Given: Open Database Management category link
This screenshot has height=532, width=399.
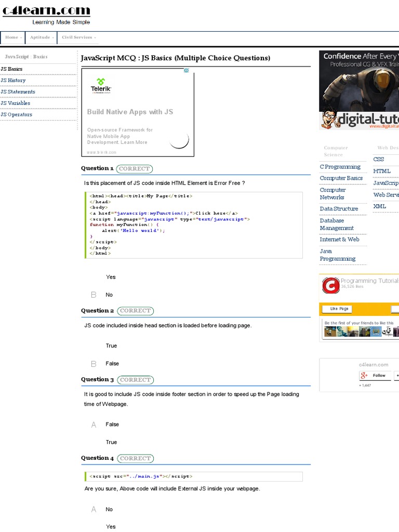Looking at the screenshot, I should click(x=337, y=224).
